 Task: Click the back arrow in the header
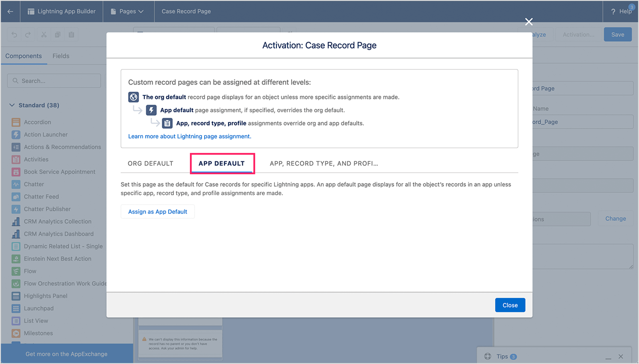click(x=10, y=11)
